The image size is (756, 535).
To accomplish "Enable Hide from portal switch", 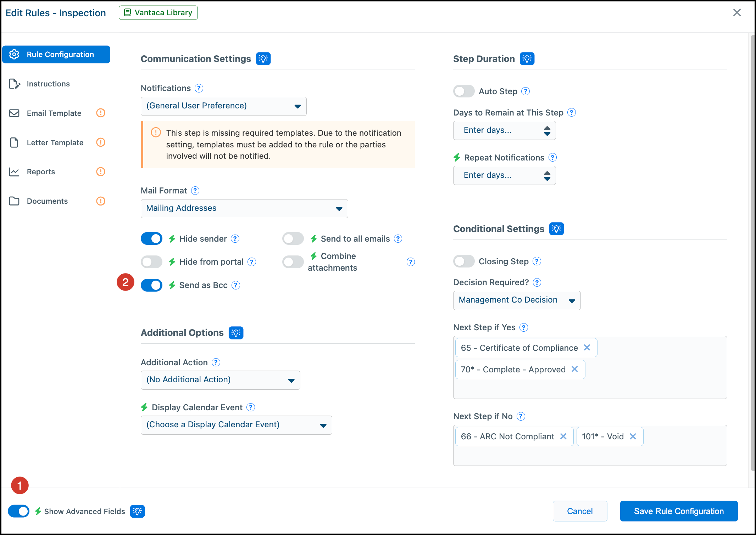I will click(152, 262).
